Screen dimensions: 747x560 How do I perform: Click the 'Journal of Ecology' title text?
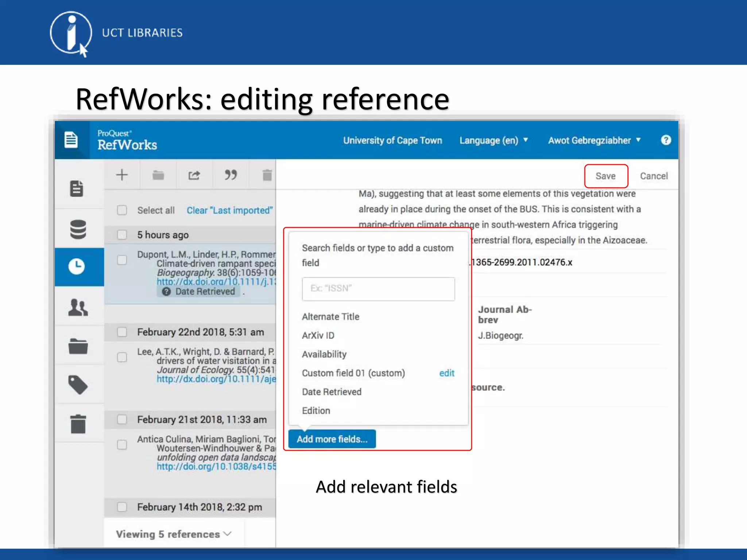[196, 370]
